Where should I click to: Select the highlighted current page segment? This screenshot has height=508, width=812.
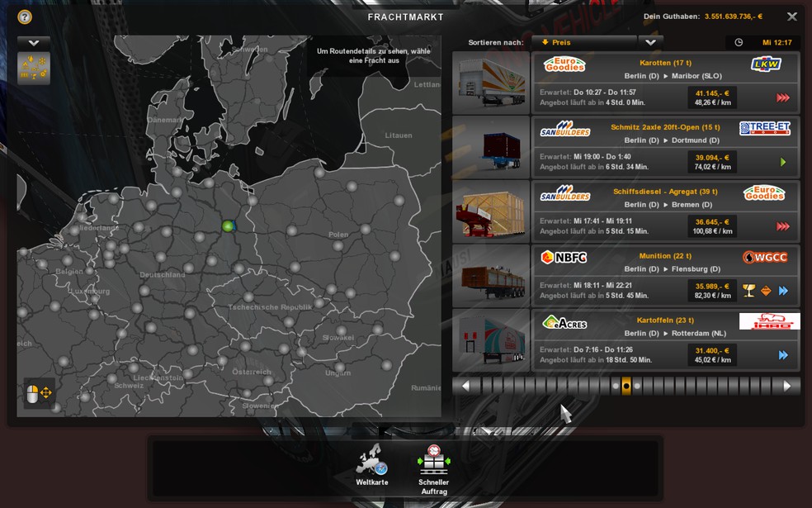(x=626, y=387)
